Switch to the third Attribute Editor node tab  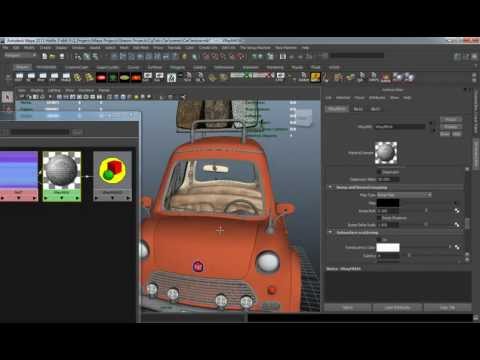(x=375, y=109)
